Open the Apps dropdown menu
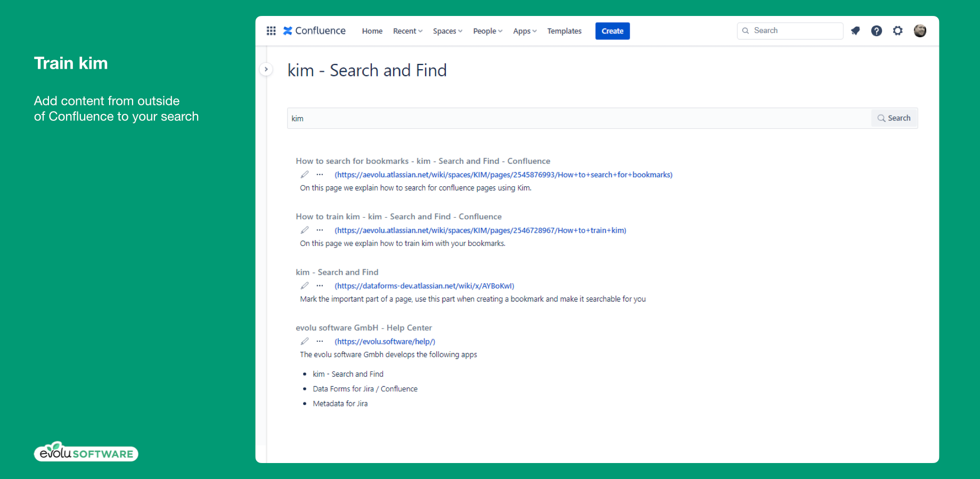980x479 pixels. click(525, 31)
